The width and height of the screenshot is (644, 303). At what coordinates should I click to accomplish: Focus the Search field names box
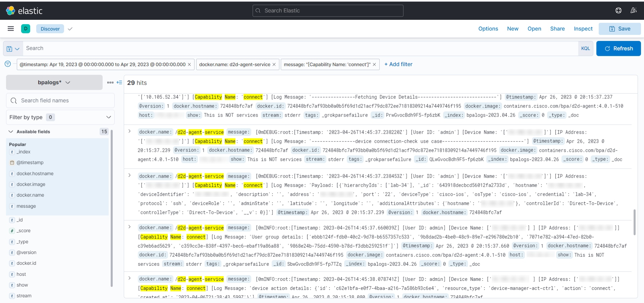click(60, 100)
